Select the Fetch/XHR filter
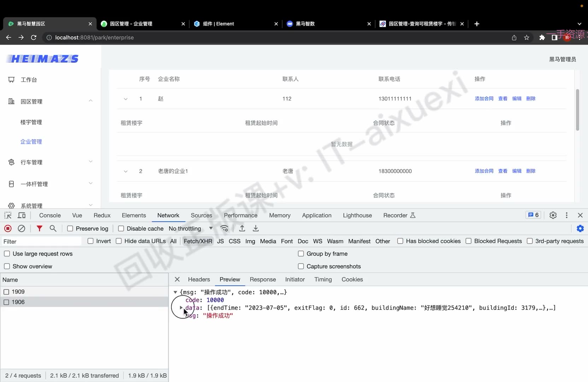The image size is (588, 382). 198,241
